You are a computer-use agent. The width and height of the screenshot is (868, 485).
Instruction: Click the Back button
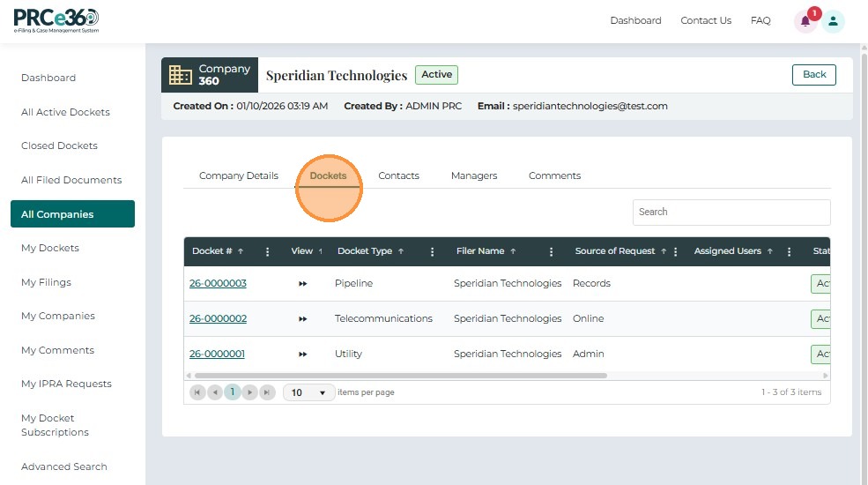(x=813, y=75)
